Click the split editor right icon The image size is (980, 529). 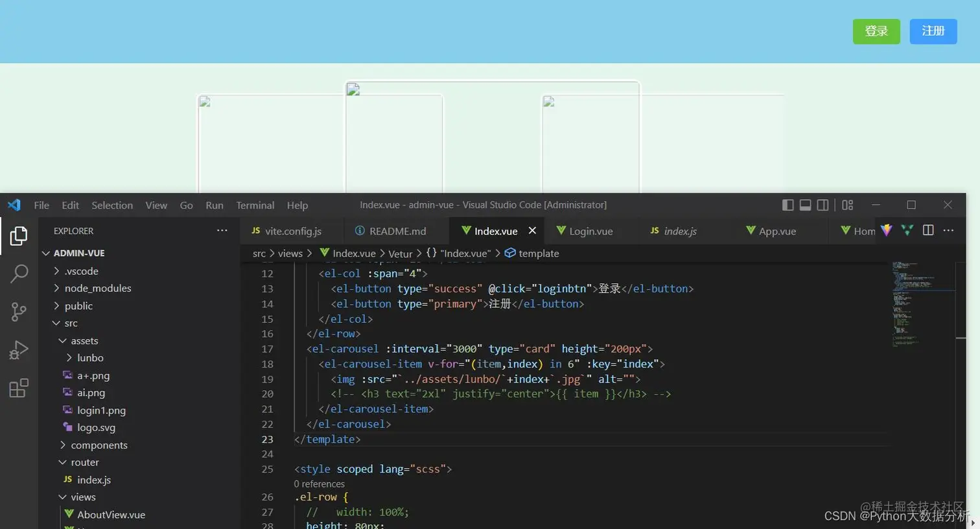[x=928, y=230]
